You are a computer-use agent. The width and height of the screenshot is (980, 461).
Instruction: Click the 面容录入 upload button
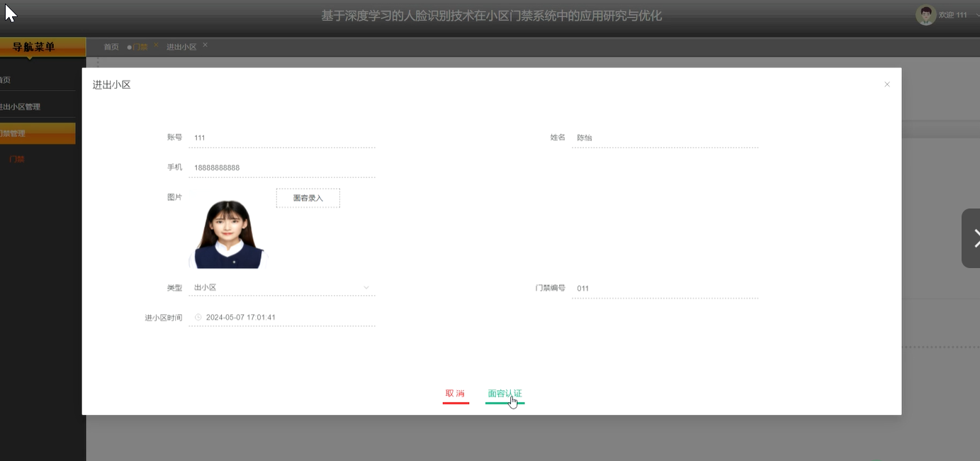(308, 198)
